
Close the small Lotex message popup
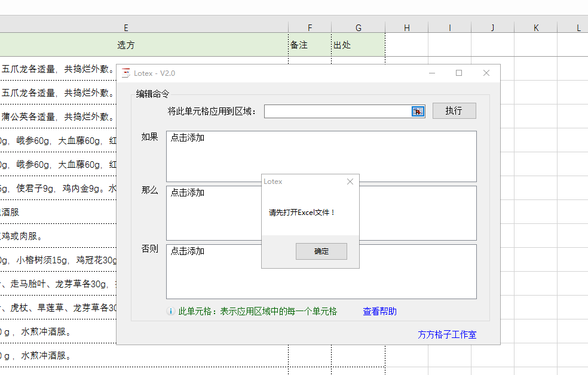click(x=350, y=182)
